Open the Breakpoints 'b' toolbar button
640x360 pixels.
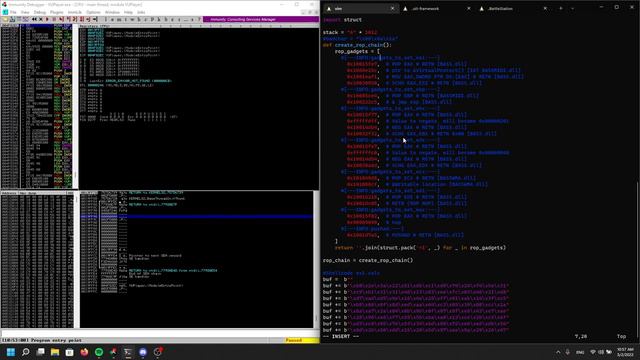coord(166,19)
